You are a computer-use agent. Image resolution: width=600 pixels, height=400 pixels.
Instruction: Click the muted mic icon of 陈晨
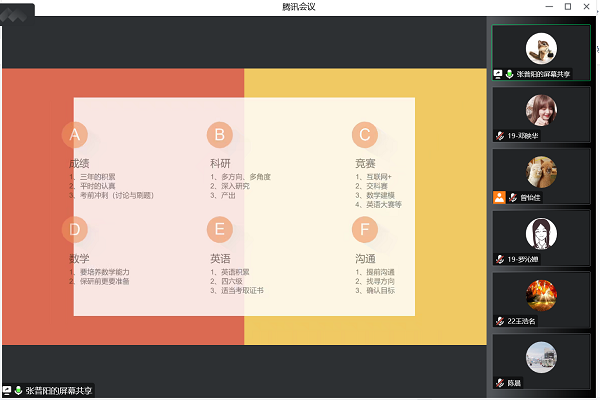(500, 383)
